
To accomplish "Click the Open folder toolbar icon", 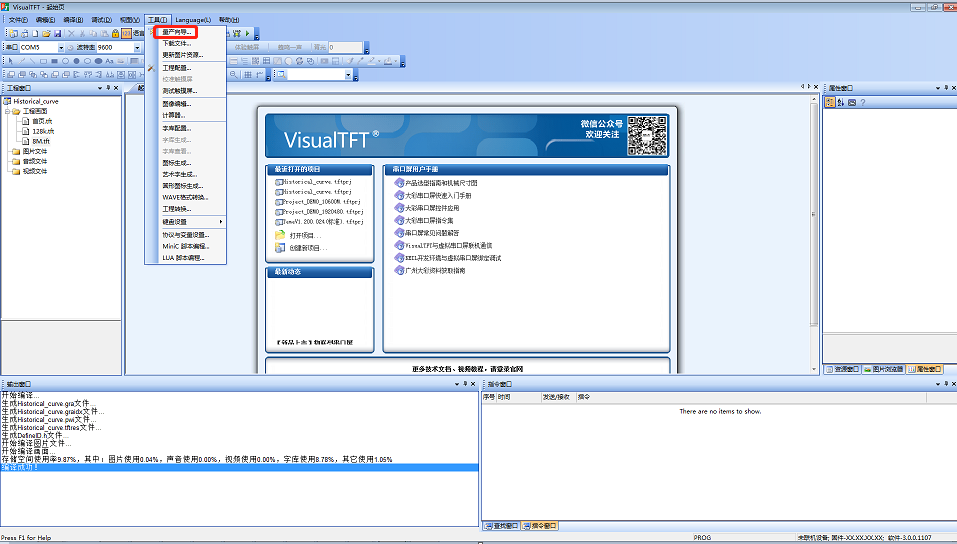I will tap(45, 34).
